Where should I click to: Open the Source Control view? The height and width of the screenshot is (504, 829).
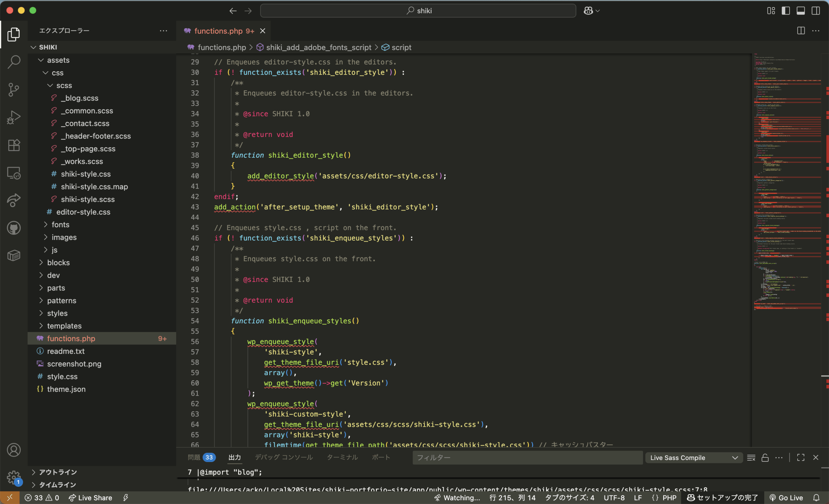(x=14, y=89)
